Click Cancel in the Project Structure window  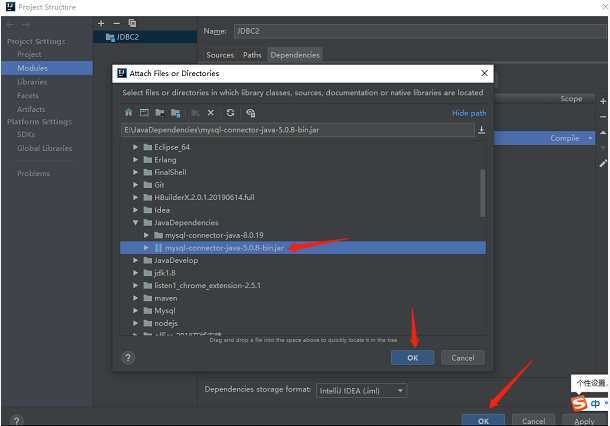tap(533, 421)
